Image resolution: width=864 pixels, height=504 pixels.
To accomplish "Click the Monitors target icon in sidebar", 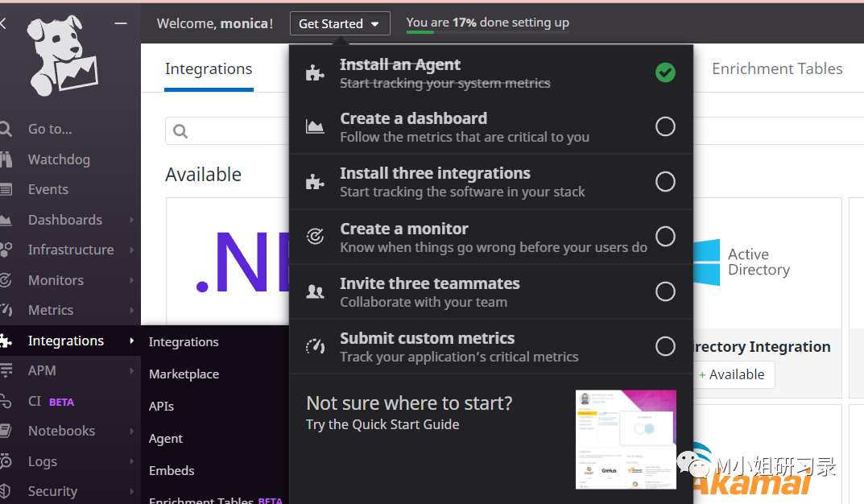I will click(x=5, y=280).
